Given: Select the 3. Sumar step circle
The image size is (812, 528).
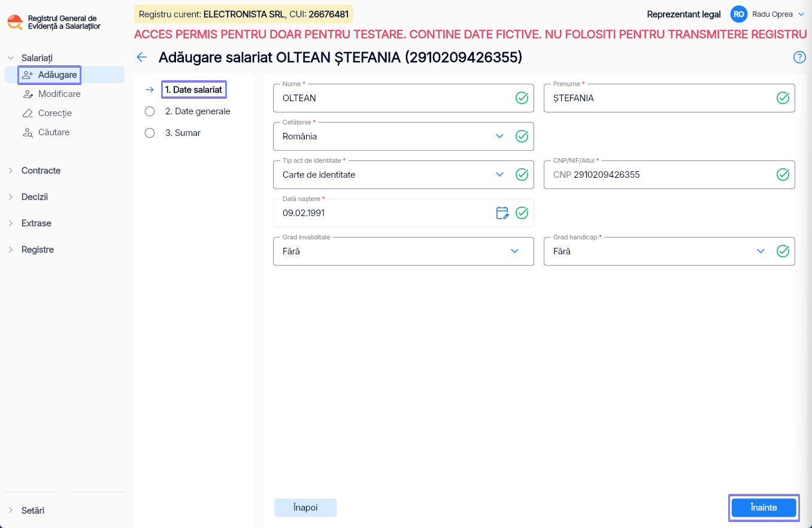Looking at the screenshot, I should tap(150, 133).
